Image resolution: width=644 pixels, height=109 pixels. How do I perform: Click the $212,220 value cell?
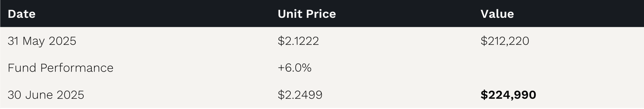click(505, 41)
